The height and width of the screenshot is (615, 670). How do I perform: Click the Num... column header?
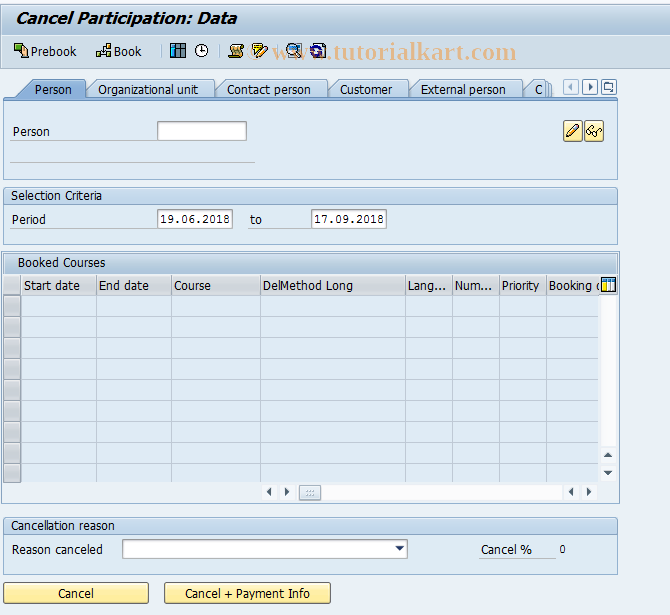pyautogui.click(x=476, y=285)
